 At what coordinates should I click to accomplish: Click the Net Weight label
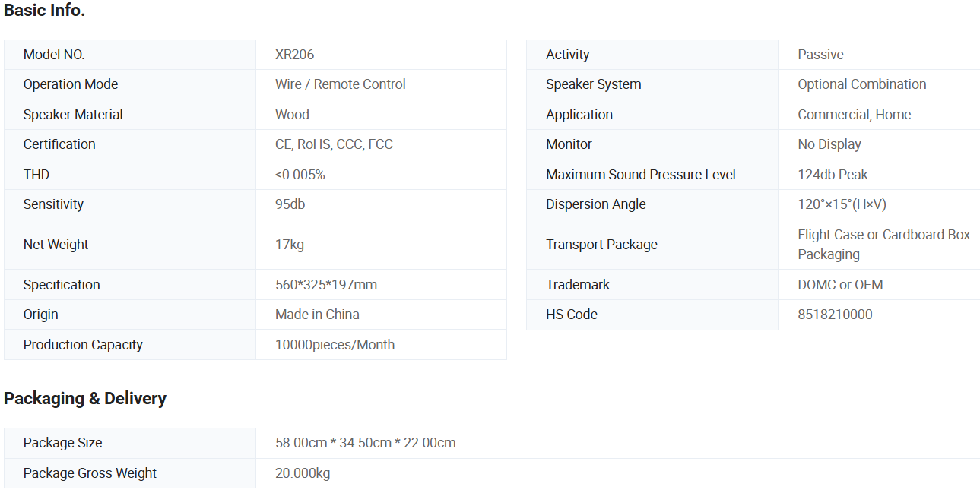(56, 245)
